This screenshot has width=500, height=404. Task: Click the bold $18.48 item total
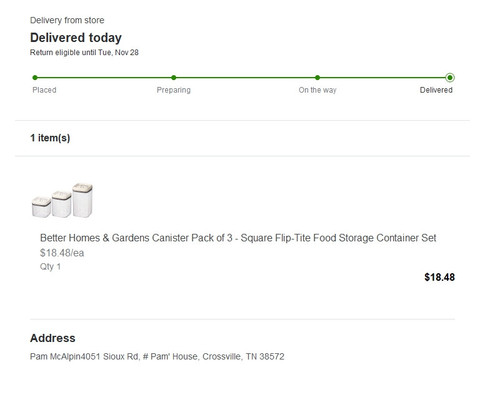click(x=439, y=277)
